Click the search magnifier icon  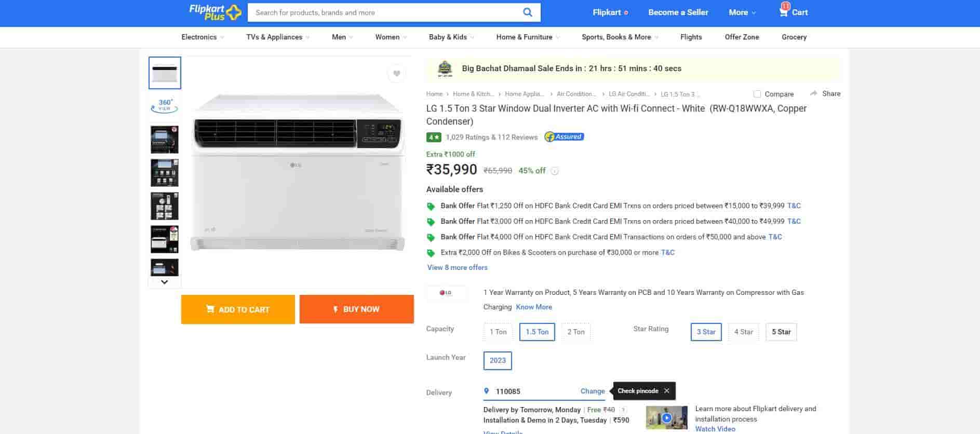pyautogui.click(x=527, y=12)
